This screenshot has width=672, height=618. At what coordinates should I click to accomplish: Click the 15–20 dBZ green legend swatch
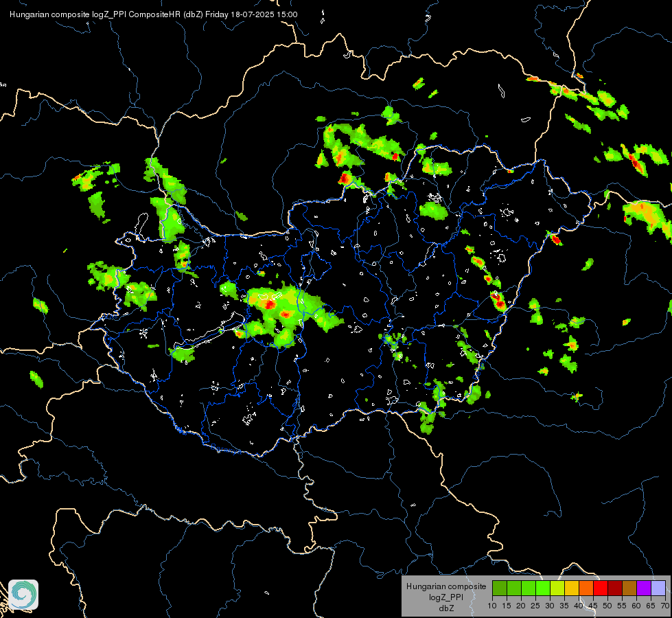tap(514, 588)
